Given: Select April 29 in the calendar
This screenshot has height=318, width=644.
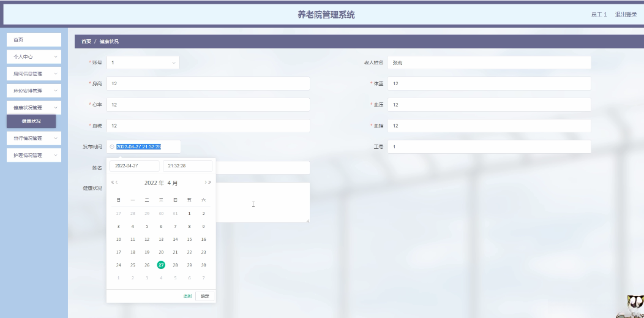Looking at the screenshot, I should click(189, 265).
